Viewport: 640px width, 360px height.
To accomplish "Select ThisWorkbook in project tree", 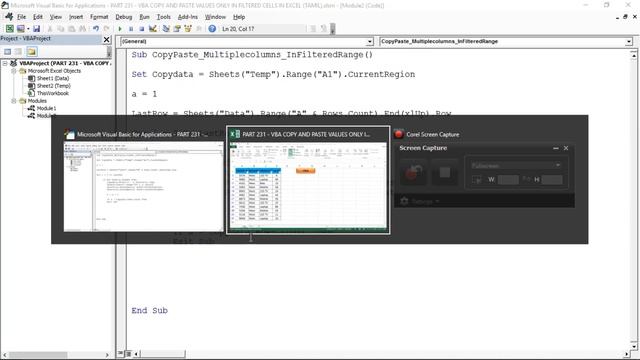I will [53, 93].
